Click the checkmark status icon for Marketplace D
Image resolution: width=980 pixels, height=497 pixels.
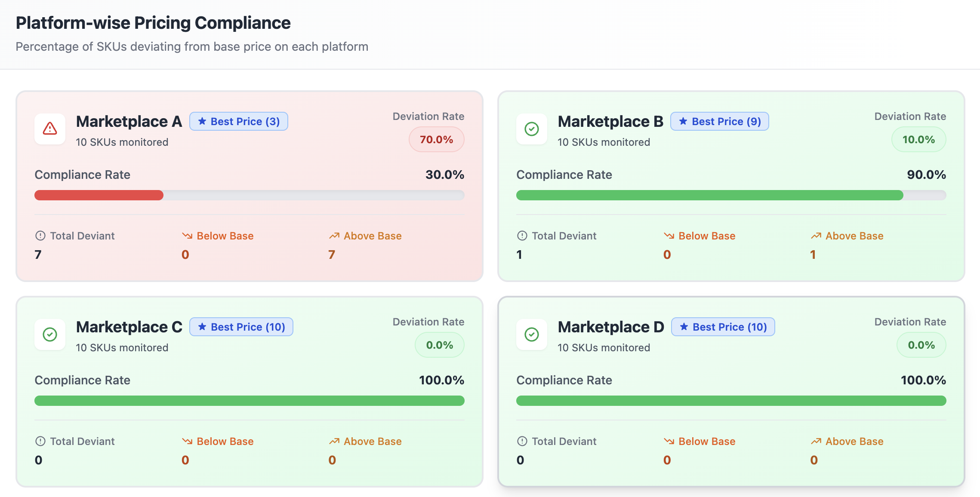(531, 334)
